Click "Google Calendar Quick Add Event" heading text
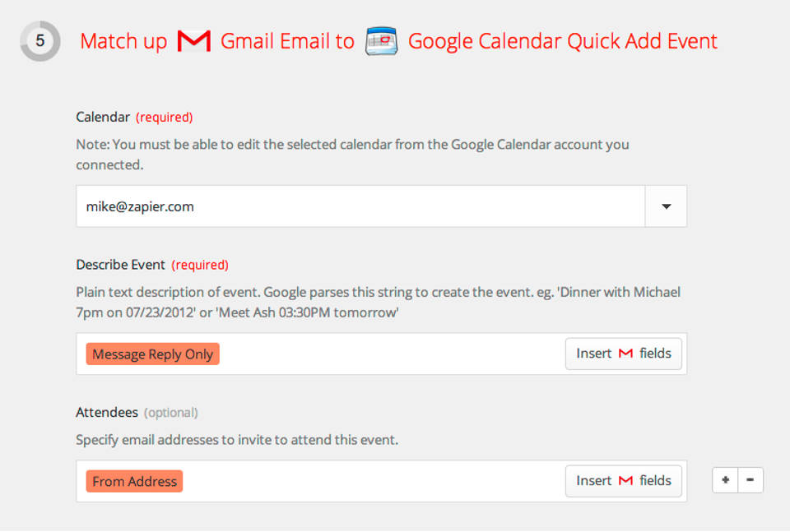 (x=563, y=41)
